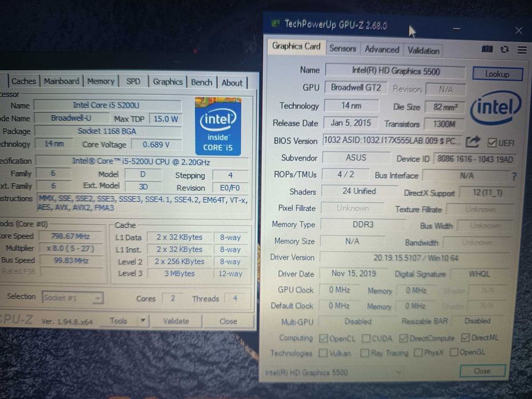Click the DirectX Support value 12 (11_1)

487,193
